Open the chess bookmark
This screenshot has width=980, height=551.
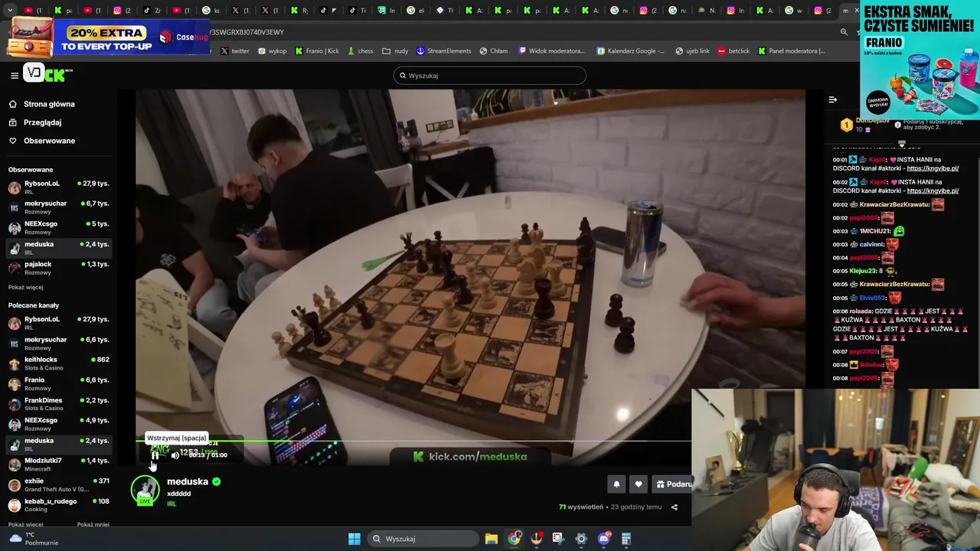360,51
